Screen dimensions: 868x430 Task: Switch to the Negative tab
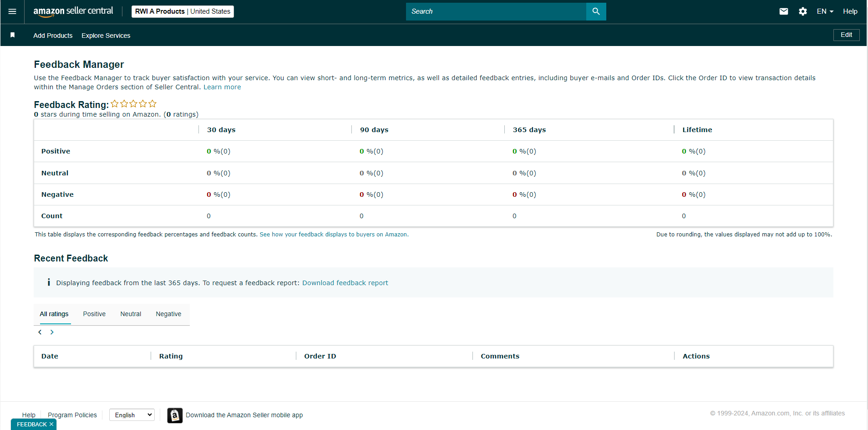pos(168,314)
